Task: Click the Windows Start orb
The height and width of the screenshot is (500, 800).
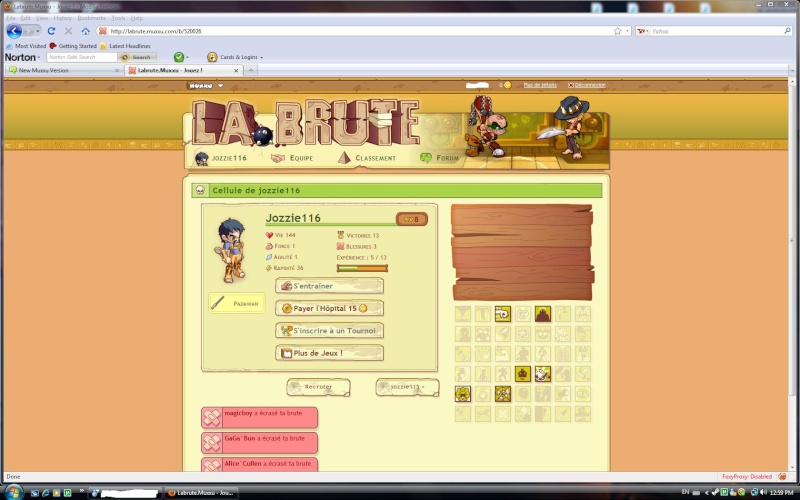Action: click(x=14, y=492)
